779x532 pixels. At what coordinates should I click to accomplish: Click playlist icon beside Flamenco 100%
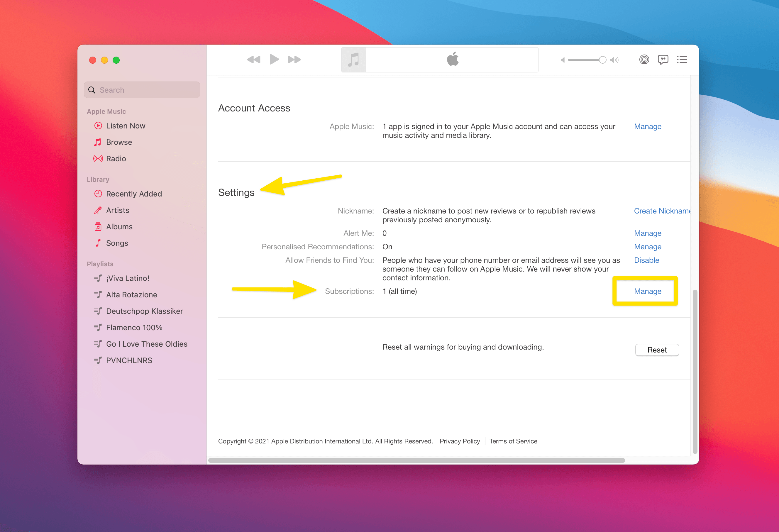pyautogui.click(x=98, y=327)
